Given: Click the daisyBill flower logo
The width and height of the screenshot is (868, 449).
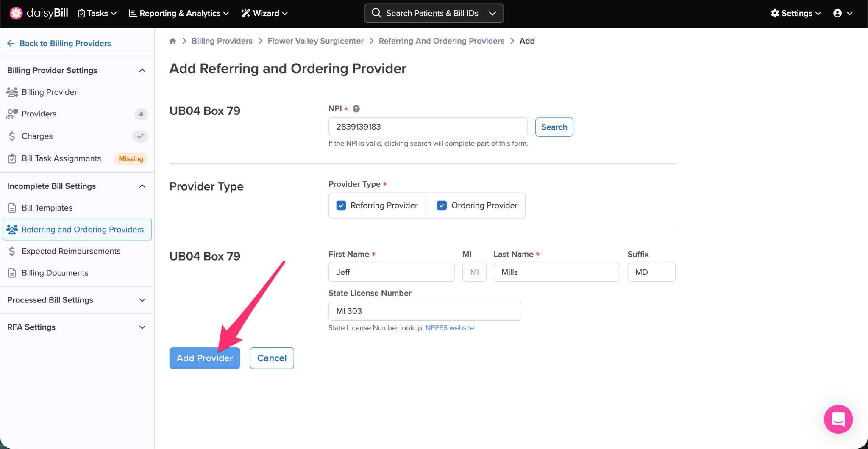Looking at the screenshot, I should (x=16, y=13).
